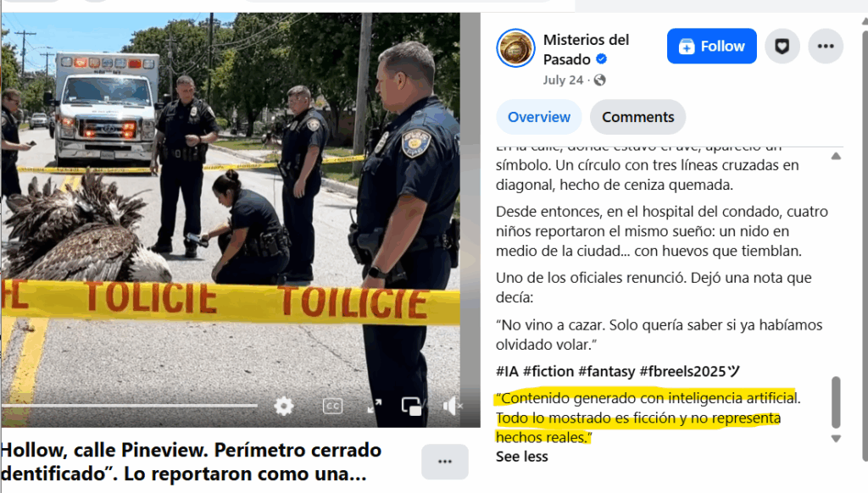Seek along the video progress bar

click(130, 406)
